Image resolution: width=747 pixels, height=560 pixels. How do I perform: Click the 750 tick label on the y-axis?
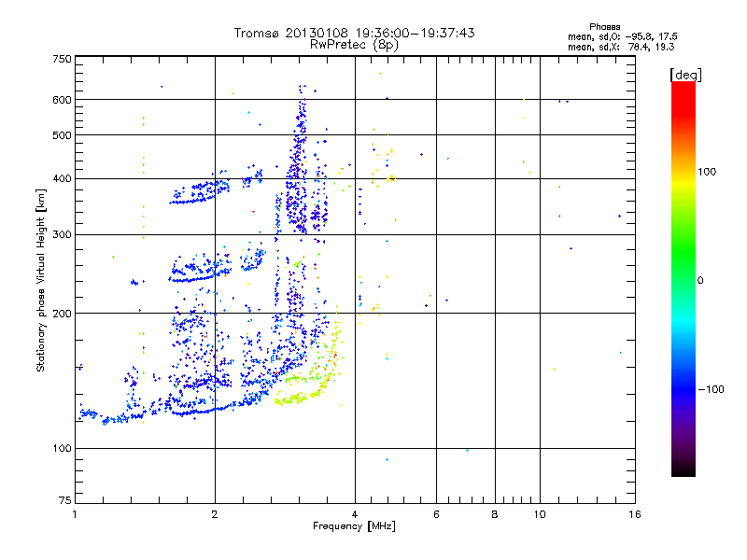click(62, 58)
